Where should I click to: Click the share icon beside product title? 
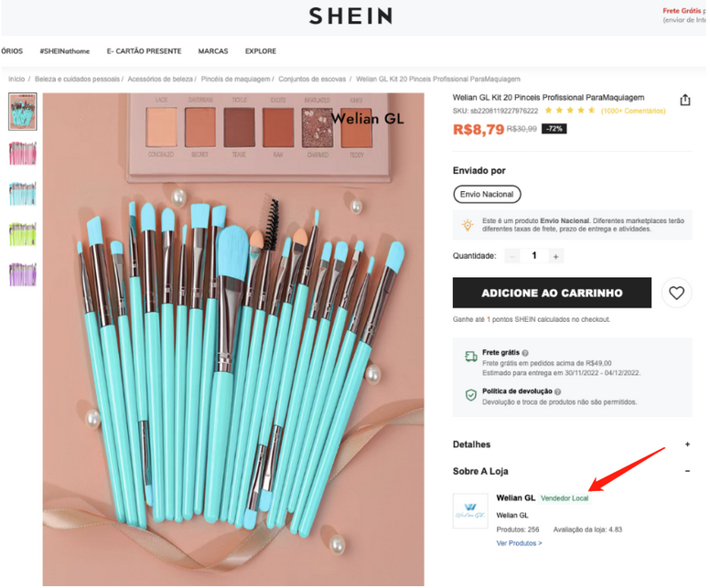coord(684,101)
